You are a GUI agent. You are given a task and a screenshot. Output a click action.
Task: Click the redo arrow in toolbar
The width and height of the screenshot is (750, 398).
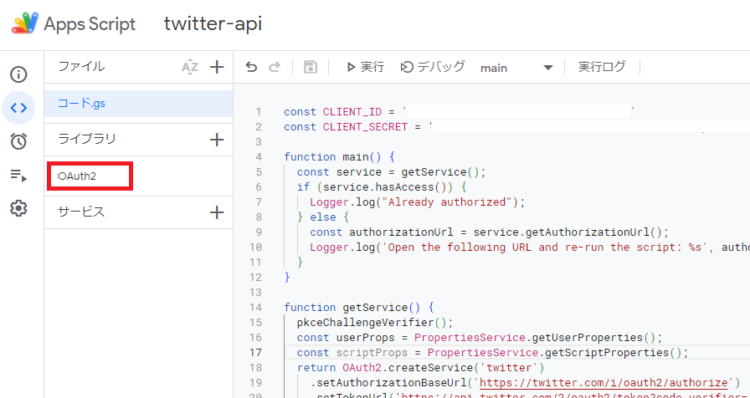274,67
